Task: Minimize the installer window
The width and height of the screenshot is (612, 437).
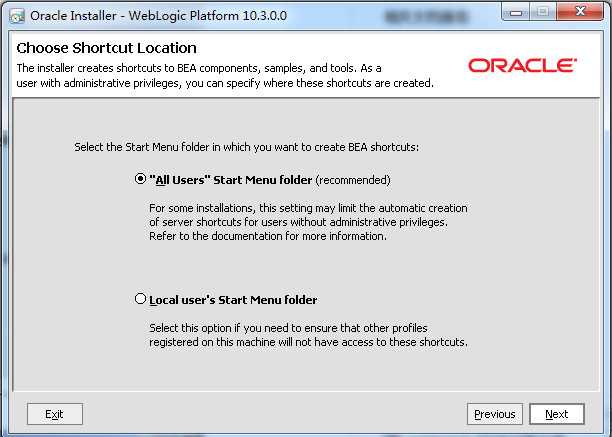Action: coord(516,12)
